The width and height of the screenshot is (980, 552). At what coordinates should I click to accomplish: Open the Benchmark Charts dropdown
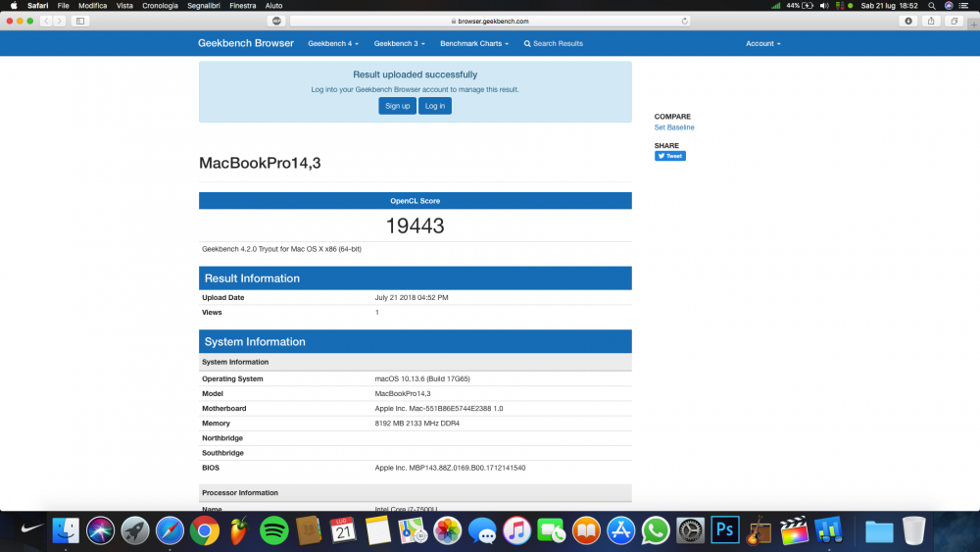coord(474,44)
